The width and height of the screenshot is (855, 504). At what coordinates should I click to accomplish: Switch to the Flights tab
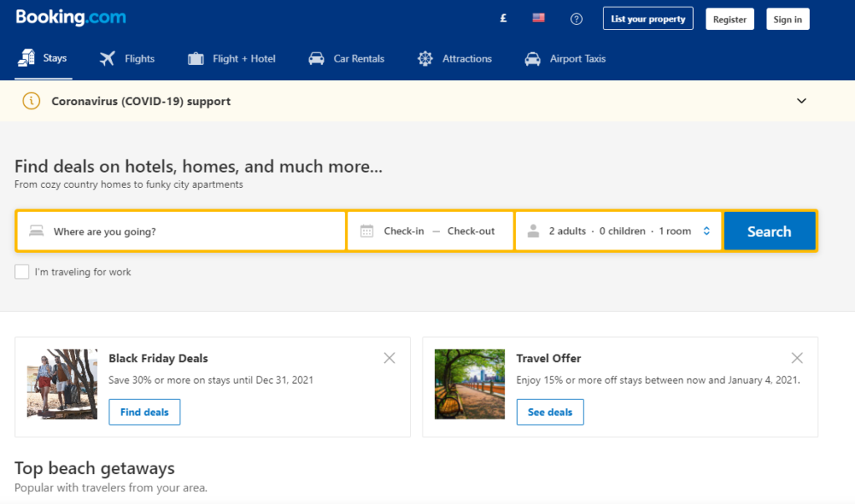pos(127,58)
